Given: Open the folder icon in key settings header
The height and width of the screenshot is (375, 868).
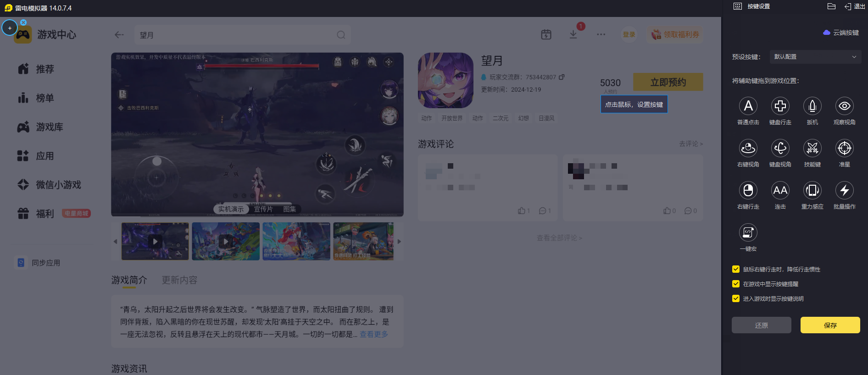Looking at the screenshot, I should [x=831, y=6].
